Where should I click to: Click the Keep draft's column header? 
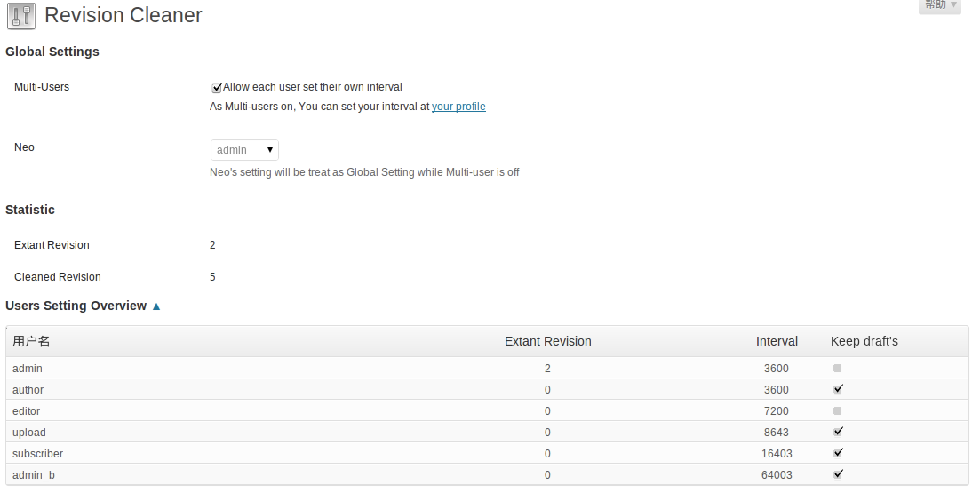tap(864, 341)
